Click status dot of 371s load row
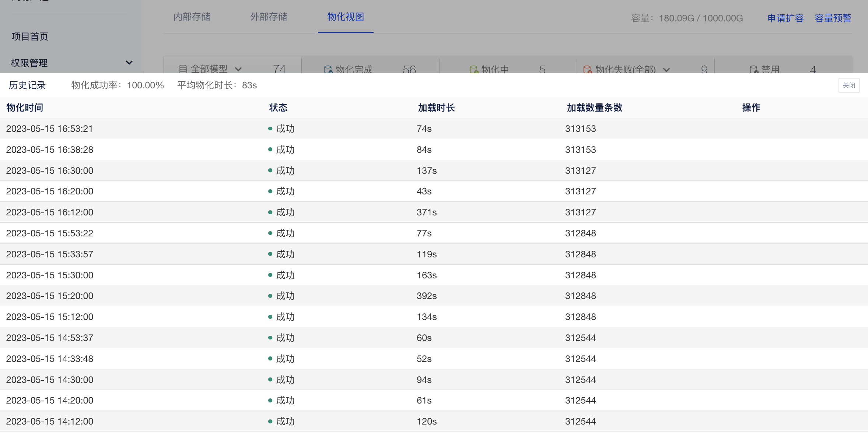 [x=270, y=212]
